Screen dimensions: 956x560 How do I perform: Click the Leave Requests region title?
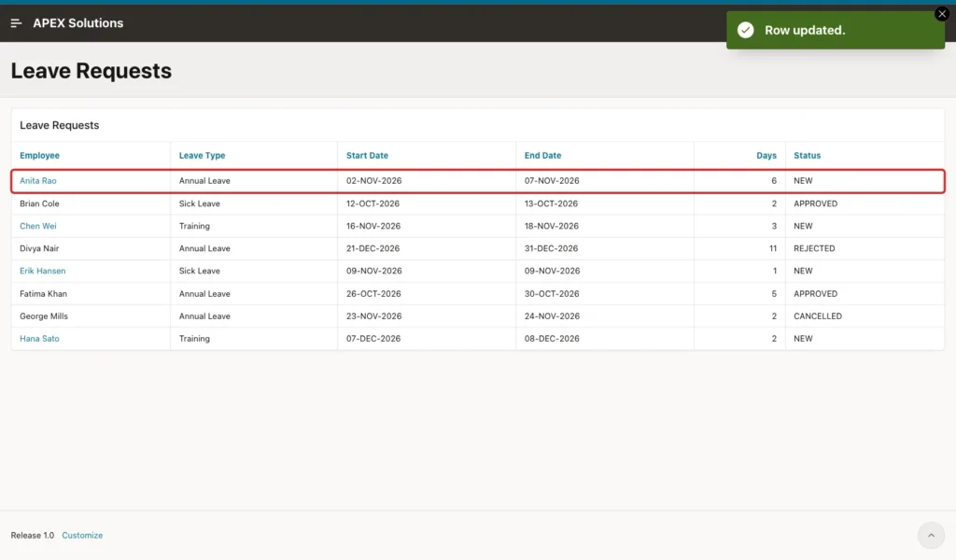(59, 125)
